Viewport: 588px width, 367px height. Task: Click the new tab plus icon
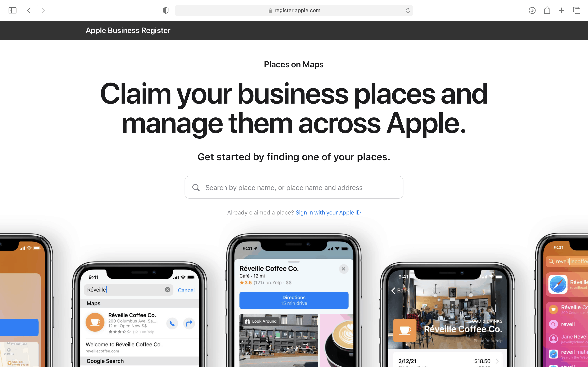coord(561,11)
